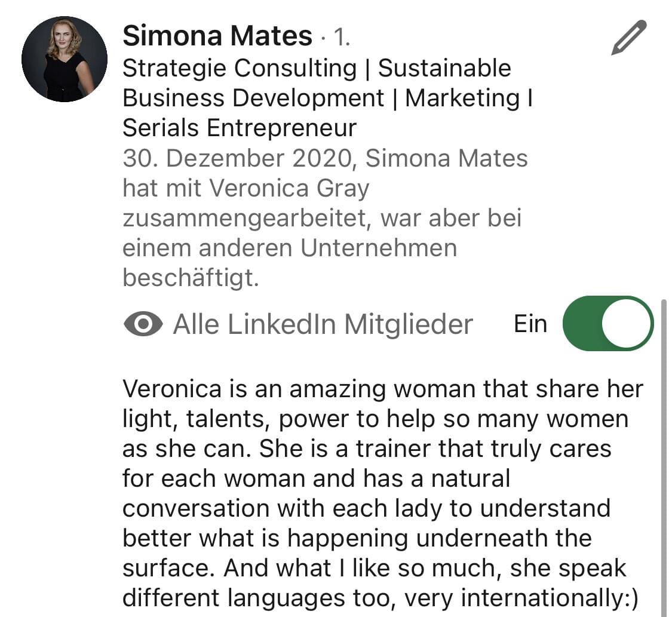Screen dimensions: 672x617
Task: Open the Simona Mates name link
Action: pyautogui.click(x=217, y=36)
